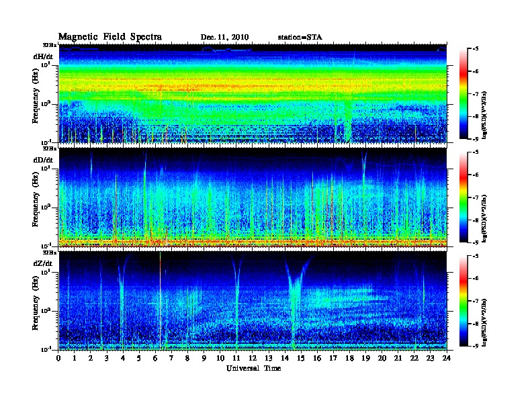Click the "dZ/dt" panel label
The height and width of the screenshot is (411, 532).
43,263
